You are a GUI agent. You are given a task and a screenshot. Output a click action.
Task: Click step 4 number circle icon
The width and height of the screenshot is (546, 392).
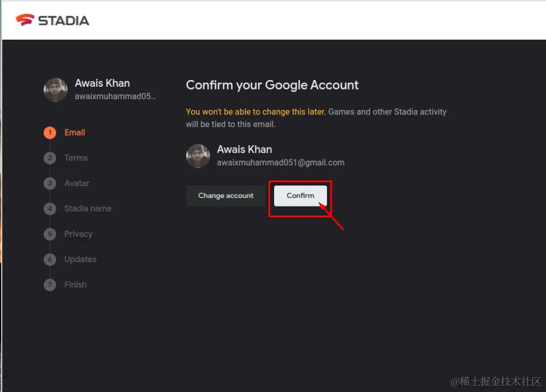[50, 209]
